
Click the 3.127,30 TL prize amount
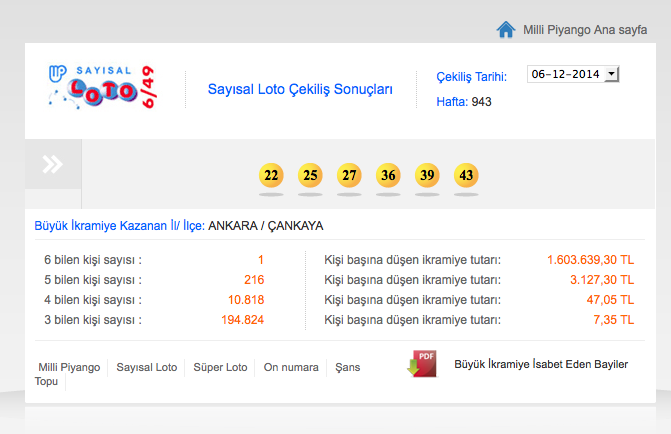(x=602, y=280)
